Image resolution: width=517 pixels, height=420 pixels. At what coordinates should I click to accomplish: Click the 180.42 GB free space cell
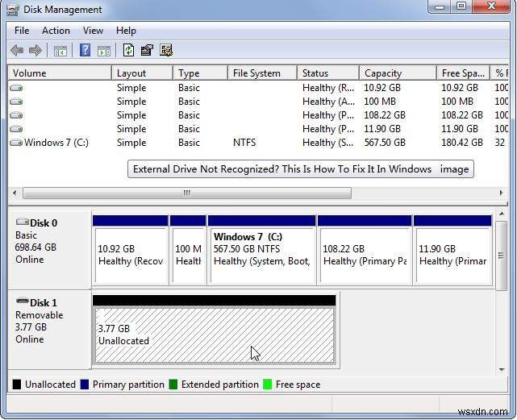(462, 143)
